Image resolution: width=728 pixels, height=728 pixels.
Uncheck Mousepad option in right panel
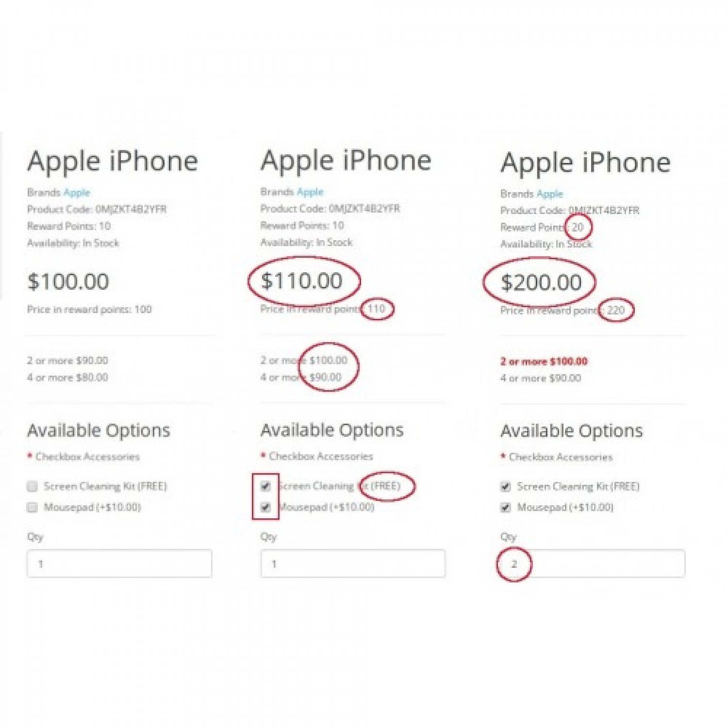click(x=505, y=508)
